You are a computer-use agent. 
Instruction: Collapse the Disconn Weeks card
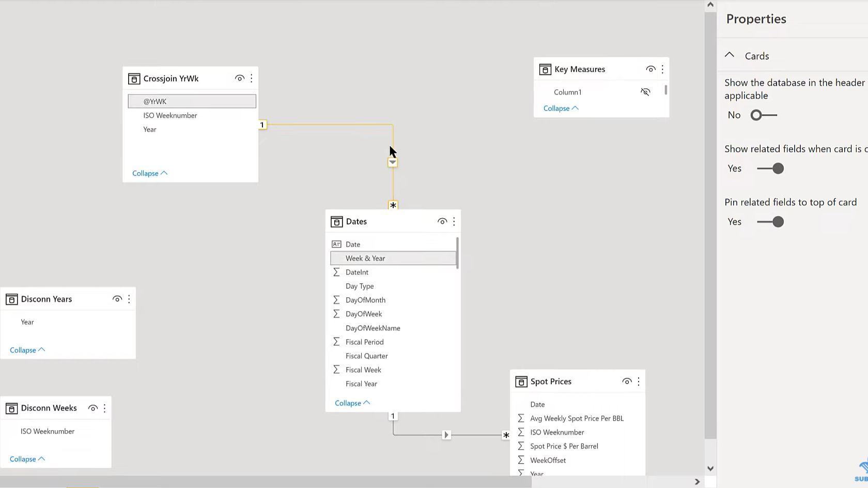tap(27, 459)
